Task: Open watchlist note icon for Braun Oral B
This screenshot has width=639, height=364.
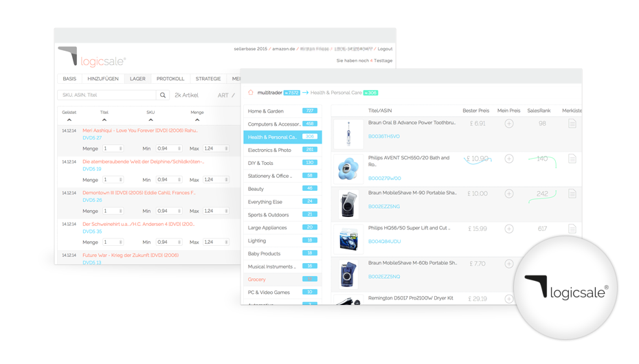Action: tap(572, 124)
